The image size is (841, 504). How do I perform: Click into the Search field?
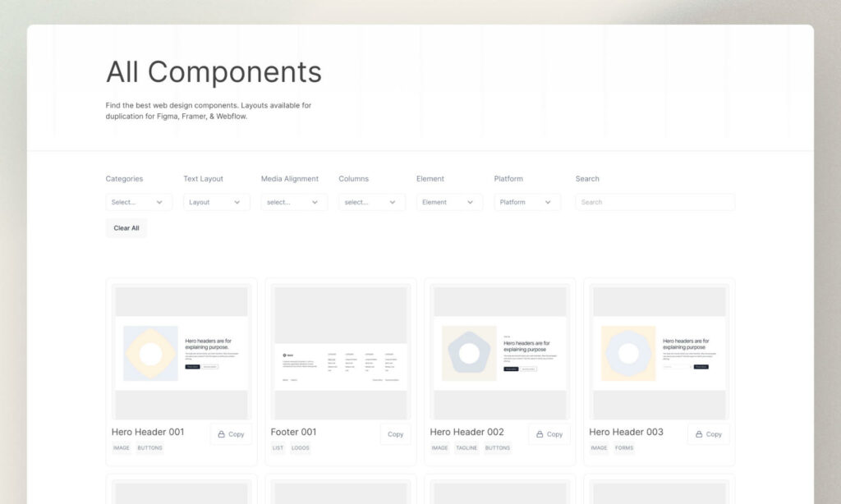tap(654, 202)
